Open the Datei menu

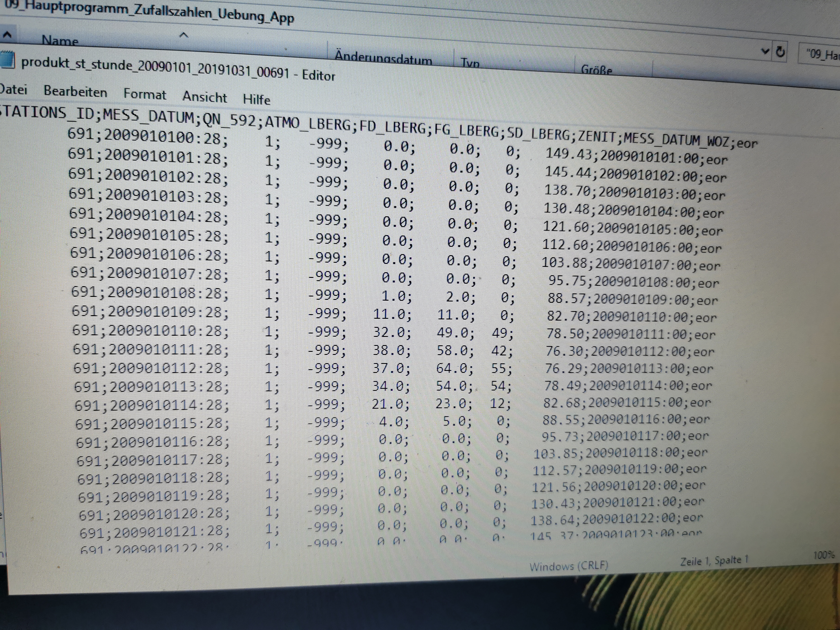click(13, 90)
